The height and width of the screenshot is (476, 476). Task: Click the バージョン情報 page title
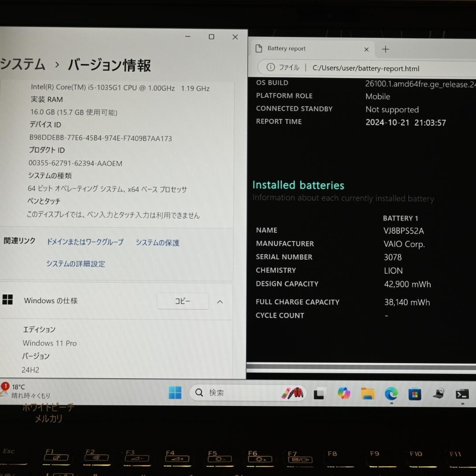click(x=109, y=65)
